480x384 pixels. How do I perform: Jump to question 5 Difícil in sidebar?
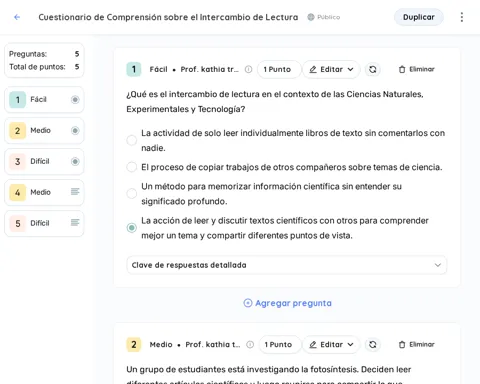[x=44, y=223]
